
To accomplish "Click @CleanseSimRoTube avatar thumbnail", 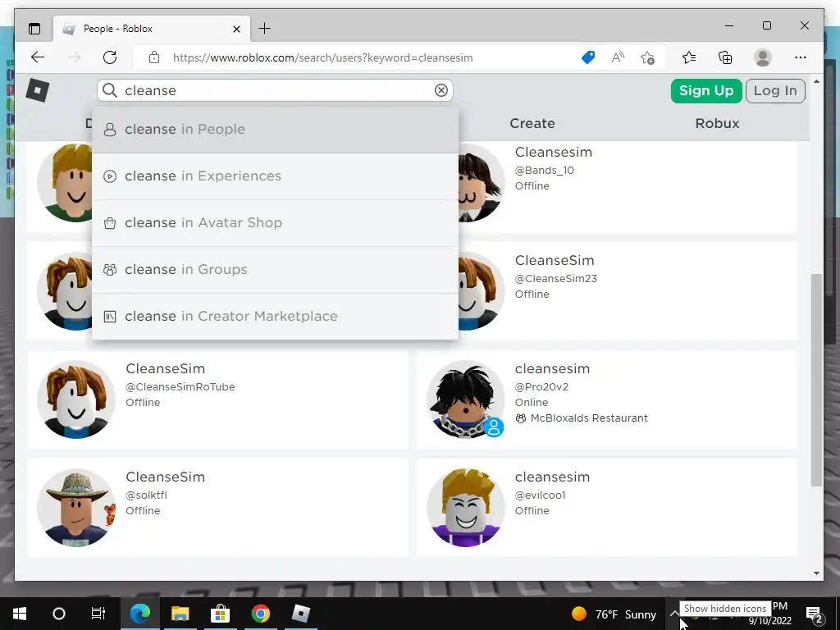I will click(x=76, y=399).
